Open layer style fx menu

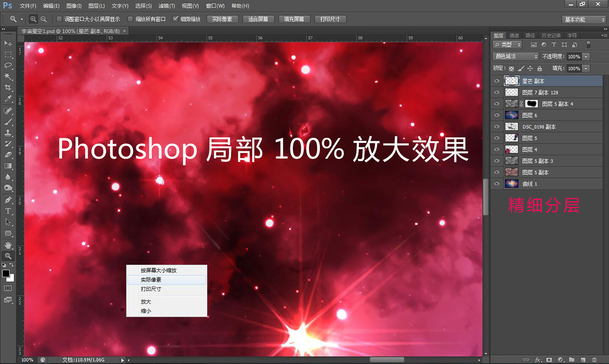tap(538, 360)
